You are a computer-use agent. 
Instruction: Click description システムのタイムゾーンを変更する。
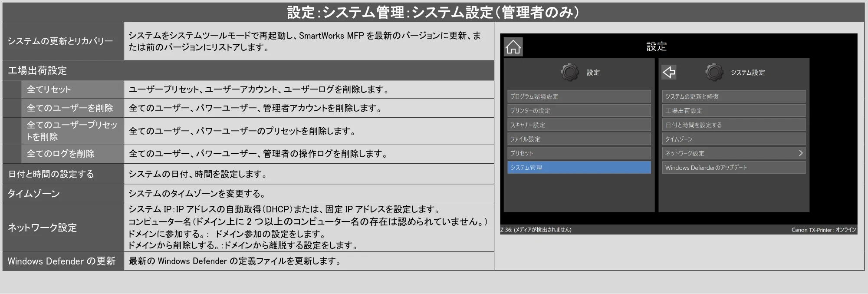(x=197, y=194)
